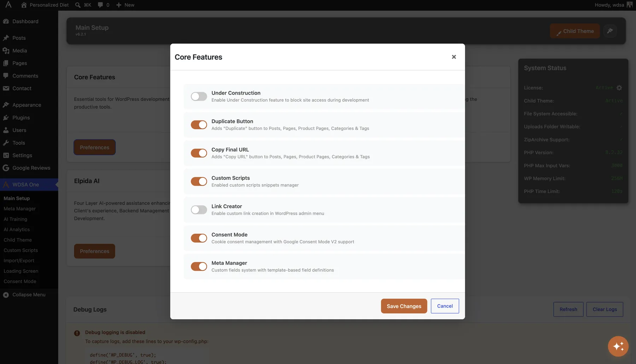Click the Dashboard gauge icon in sidebar
The image size is (636, 364).
6,21
